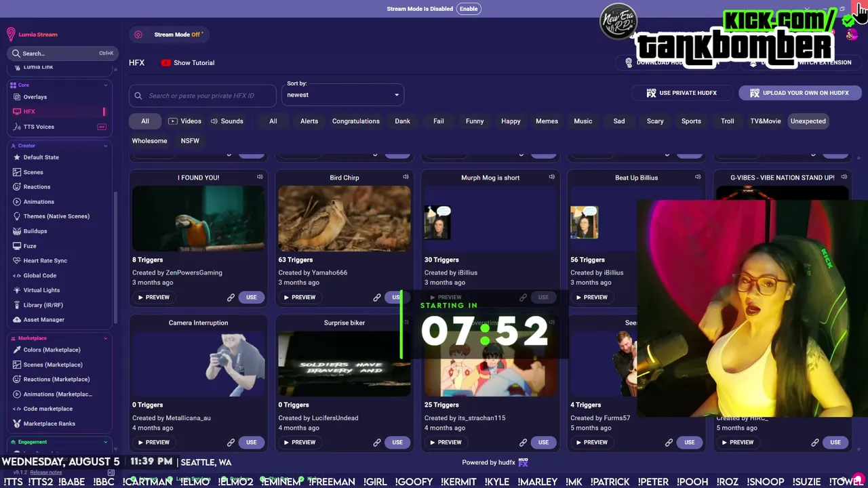Open the Bird Chirp thumbnail
Viewport: 868px width, 488px height.
point(344,219)
